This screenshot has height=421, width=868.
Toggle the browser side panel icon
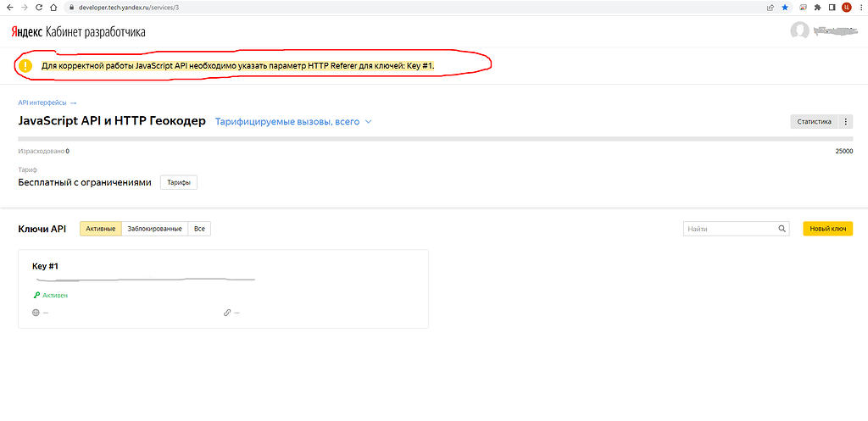pyautogui.click(x=832, y=7)
